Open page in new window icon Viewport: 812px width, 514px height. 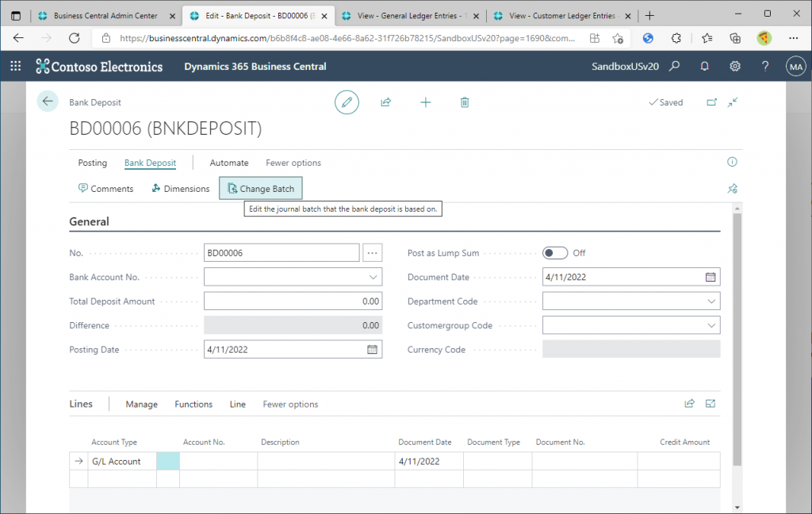pyautogui.click(x=711, y=102)
